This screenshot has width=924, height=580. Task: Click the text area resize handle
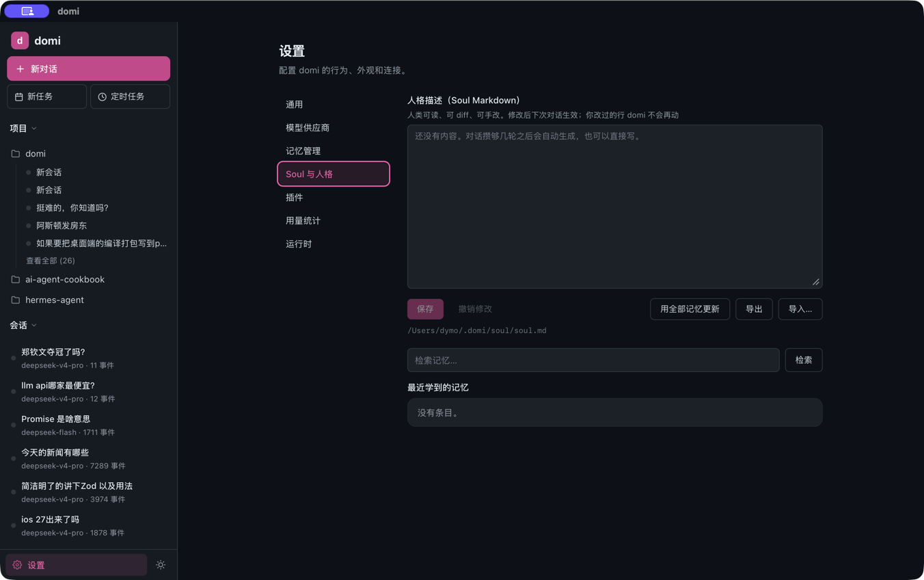coord(816,282)
